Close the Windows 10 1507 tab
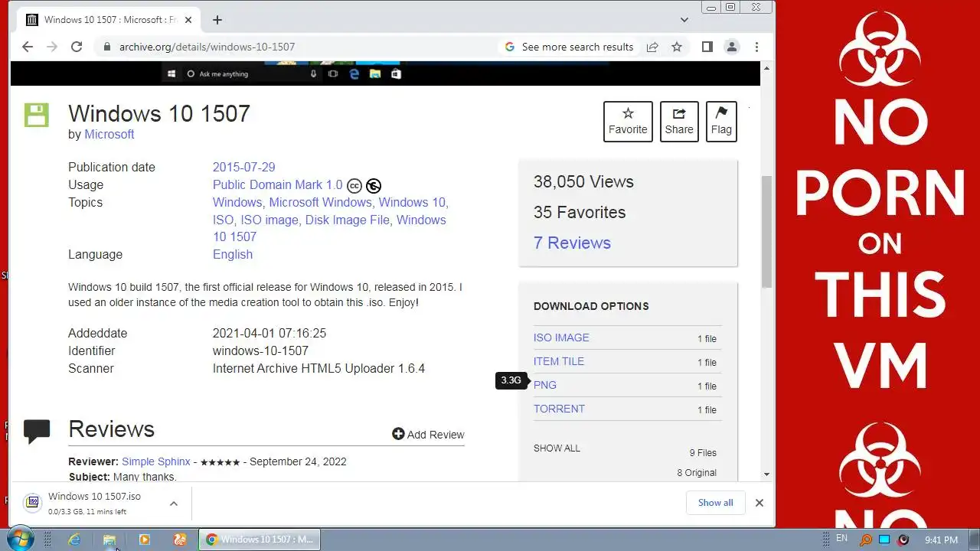This screenshot has width=980, height=551. (188, 20)
